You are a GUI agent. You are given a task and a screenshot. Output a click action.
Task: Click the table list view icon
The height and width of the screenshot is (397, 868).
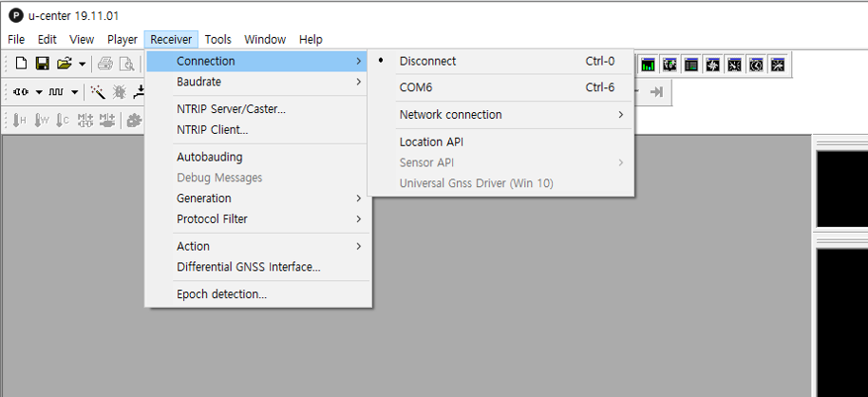coord(690,65)
